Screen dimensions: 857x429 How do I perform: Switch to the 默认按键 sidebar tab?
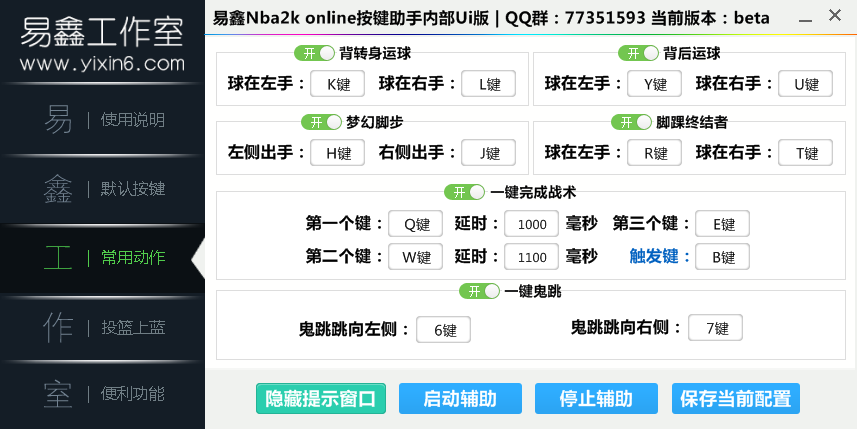point(102,188)
